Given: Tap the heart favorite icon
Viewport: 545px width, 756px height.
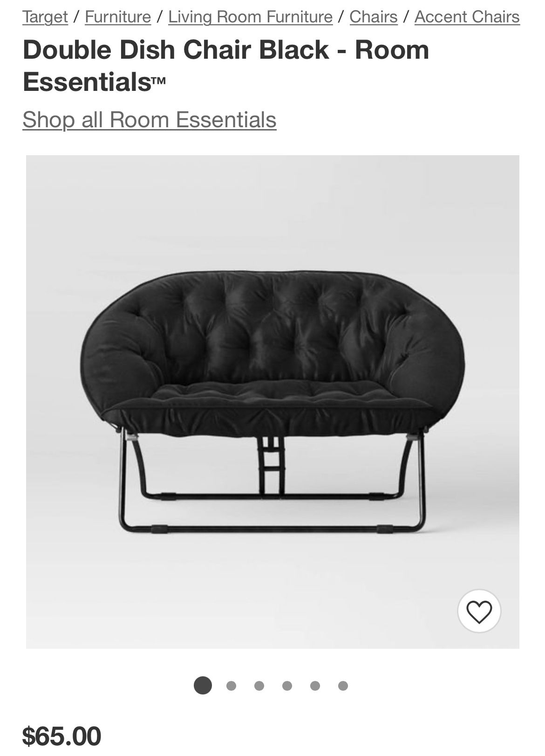Looking at the screenshot, I should tap(479, 611).
